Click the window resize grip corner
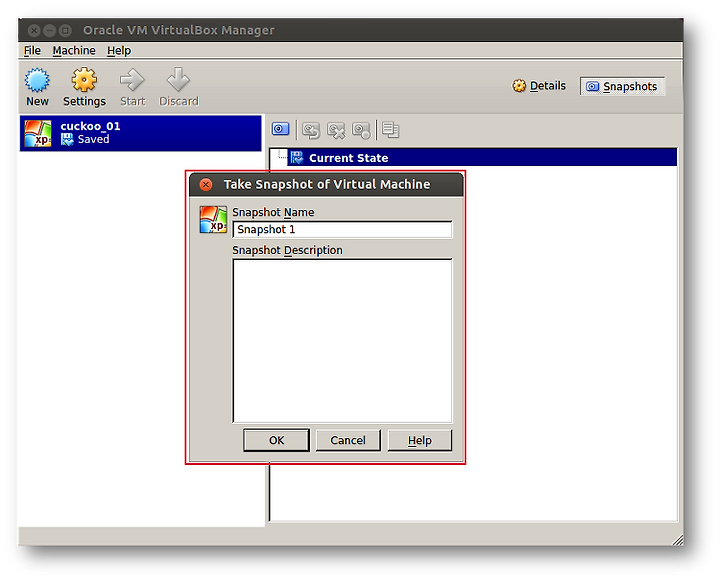The image size is (720, 582). (678, 540)
